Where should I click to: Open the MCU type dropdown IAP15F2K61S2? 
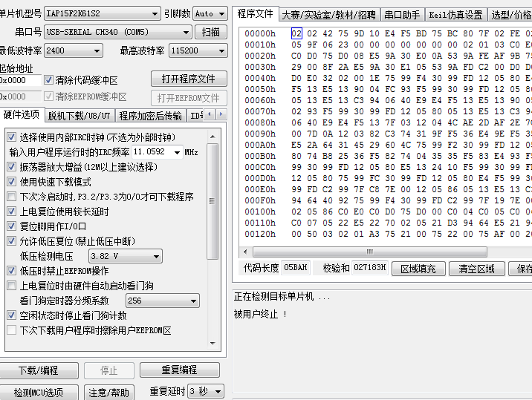(102, 13)
